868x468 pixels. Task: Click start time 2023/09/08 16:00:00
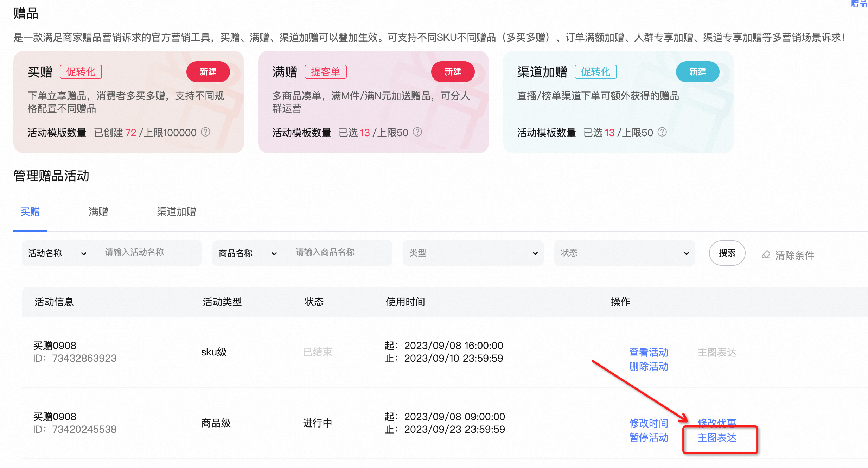pyautogui.click(x=454, y=346)
